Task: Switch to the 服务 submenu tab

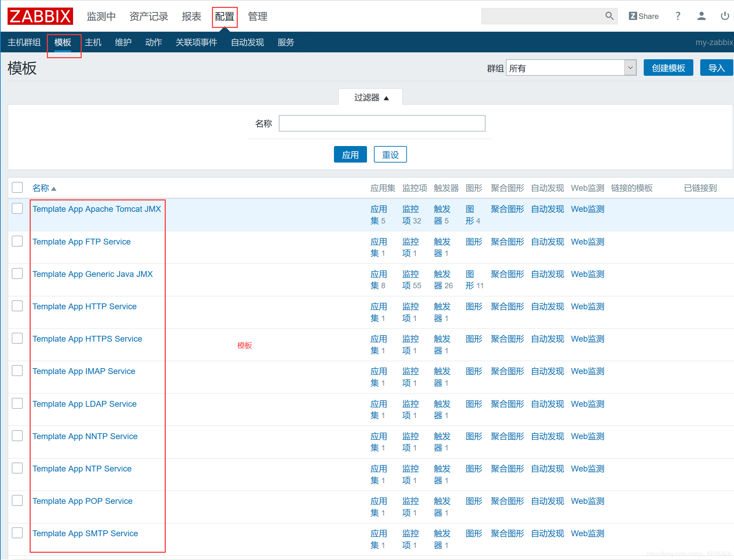Action: (286, 42)
